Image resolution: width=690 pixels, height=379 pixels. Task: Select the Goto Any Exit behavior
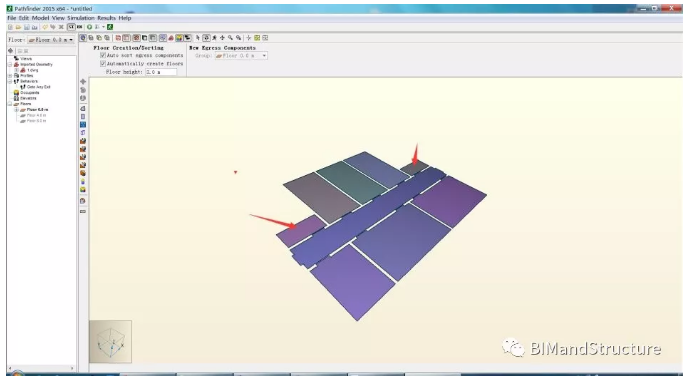[x=39, y=87]
